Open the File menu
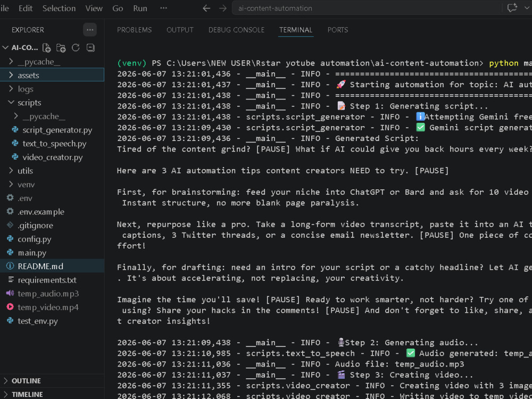Viewport: 532px width, 399px height. (x=4, y=9)
